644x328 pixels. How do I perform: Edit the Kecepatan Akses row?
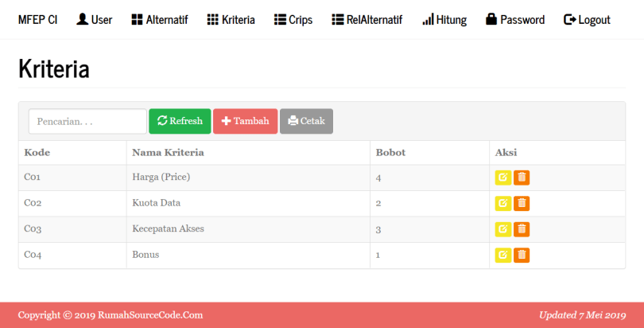point(502,229)
